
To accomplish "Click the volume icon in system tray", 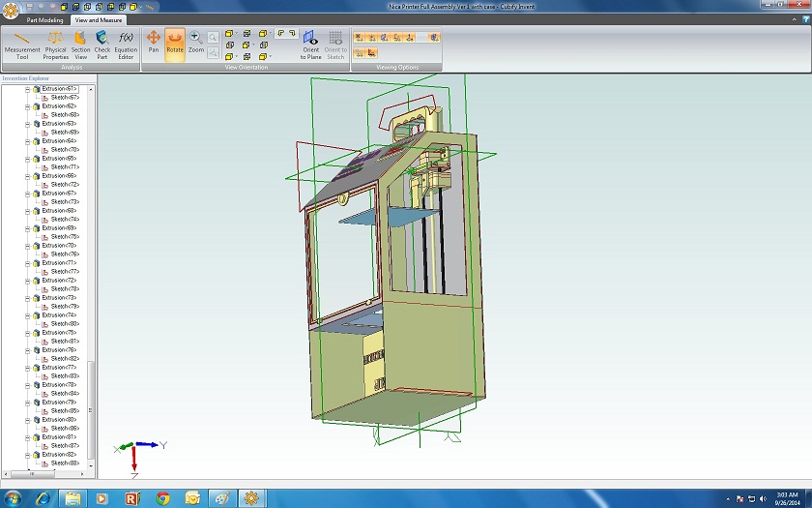I will pyautogui.click(x=764, y=499).
